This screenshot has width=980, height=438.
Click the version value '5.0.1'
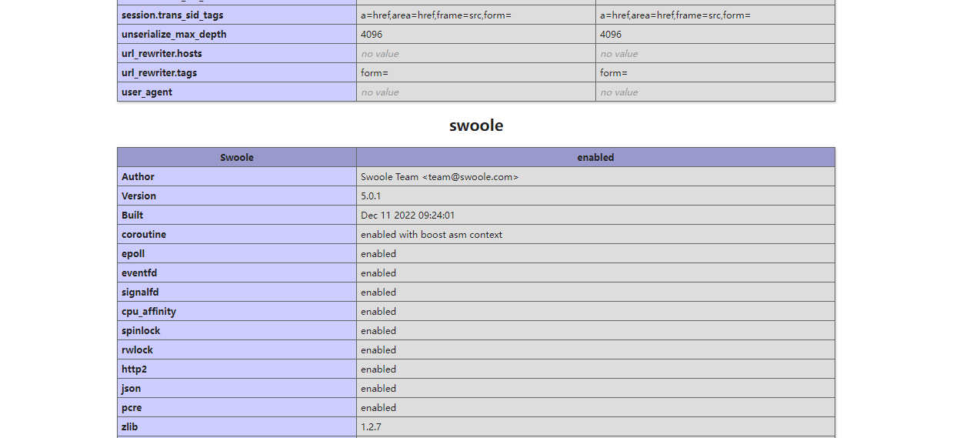(x=371, y=196)
